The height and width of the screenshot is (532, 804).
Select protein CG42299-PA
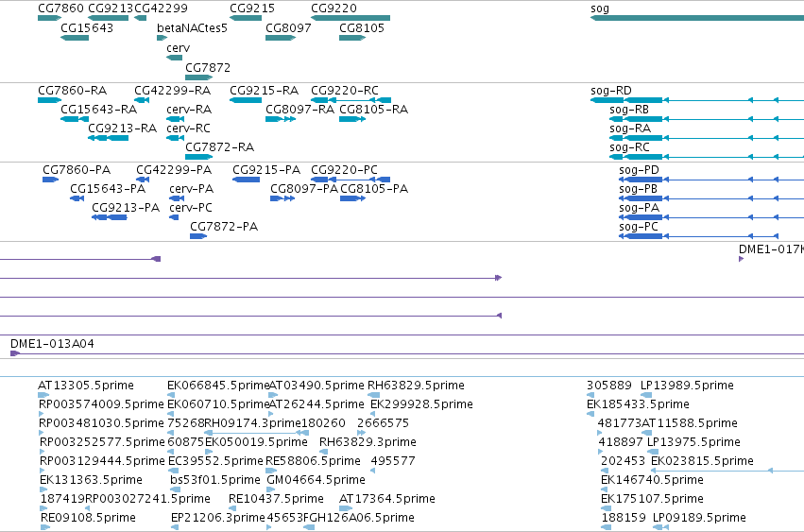[174, 170]
